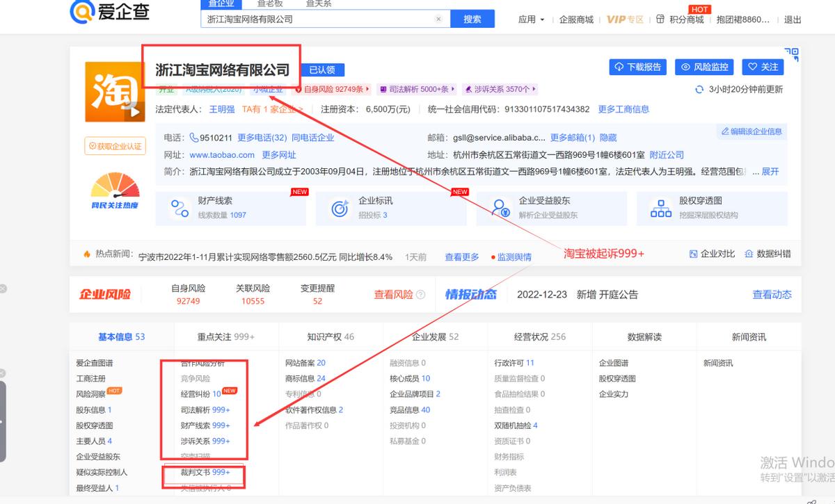Open the 应用 dropdown menu
The image size is (835, 504).
(x=530, y=19)
